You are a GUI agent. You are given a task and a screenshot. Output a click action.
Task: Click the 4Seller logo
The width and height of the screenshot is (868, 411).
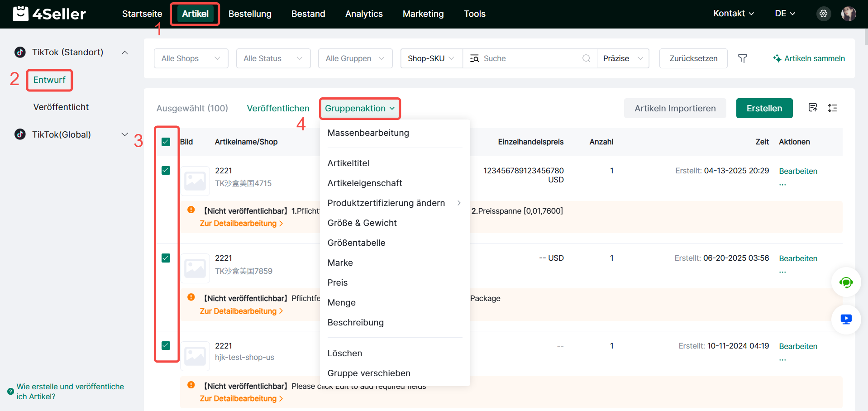(x=49, y=14)
